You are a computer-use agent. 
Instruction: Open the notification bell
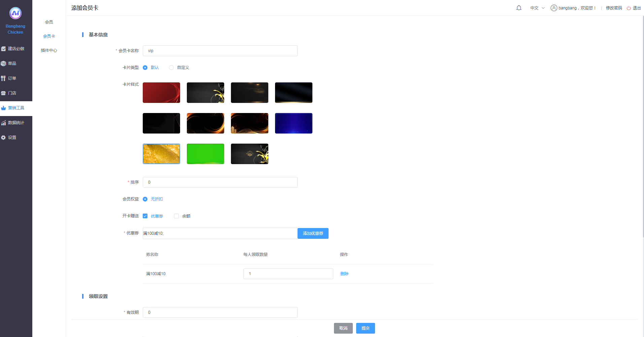pyautogui.click(x=519, y=8)
